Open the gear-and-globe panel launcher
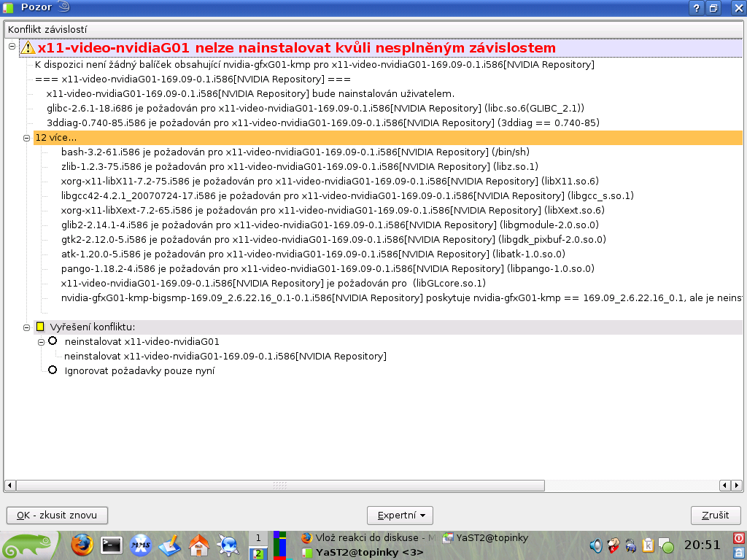 [228, 545]
